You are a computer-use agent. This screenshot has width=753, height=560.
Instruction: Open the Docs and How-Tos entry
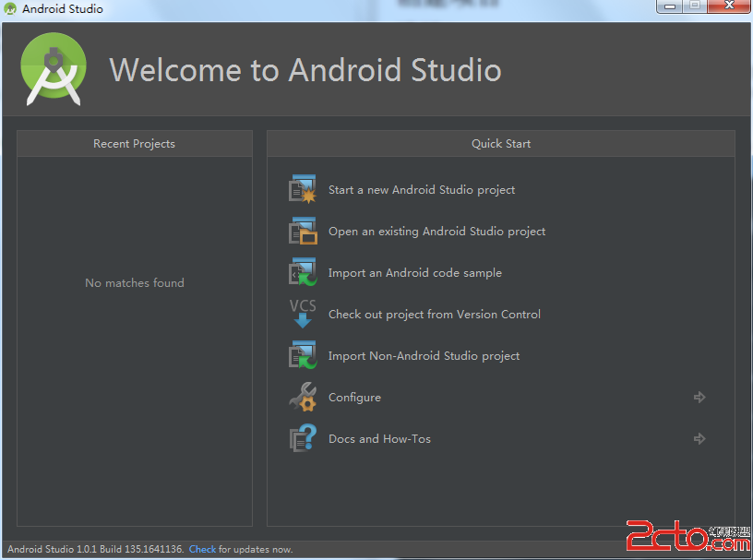click(379, 439)
